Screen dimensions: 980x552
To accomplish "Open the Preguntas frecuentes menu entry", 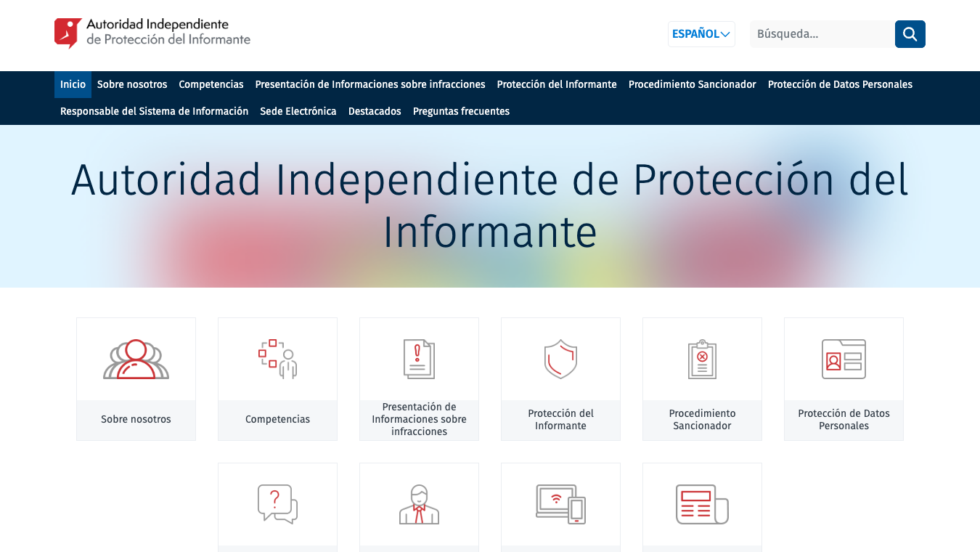I will (x=461, y=111).
